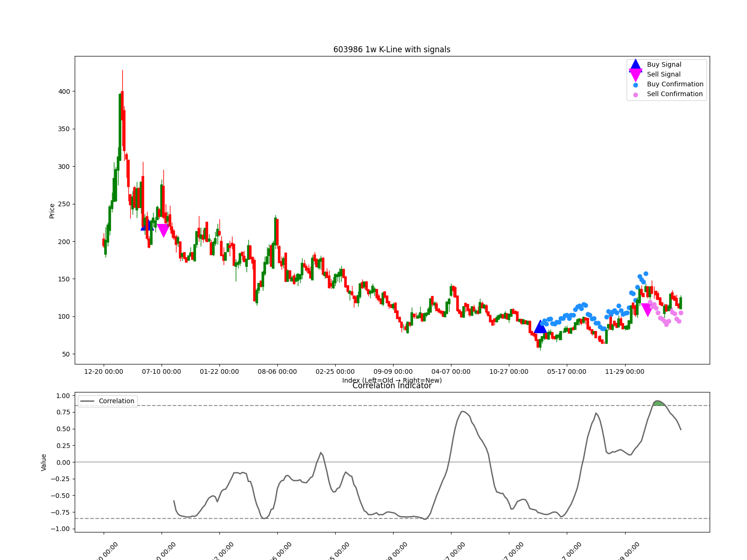Viewport: 747px width, 560px height.
Task: Click the 100 price tick label
Action: tap(64, 317)
